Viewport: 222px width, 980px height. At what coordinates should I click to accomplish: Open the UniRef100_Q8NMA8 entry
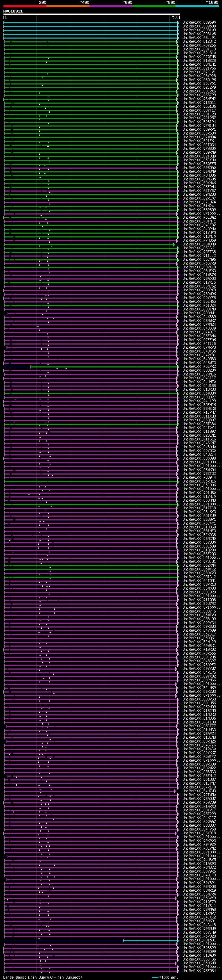tap(199, 910)
